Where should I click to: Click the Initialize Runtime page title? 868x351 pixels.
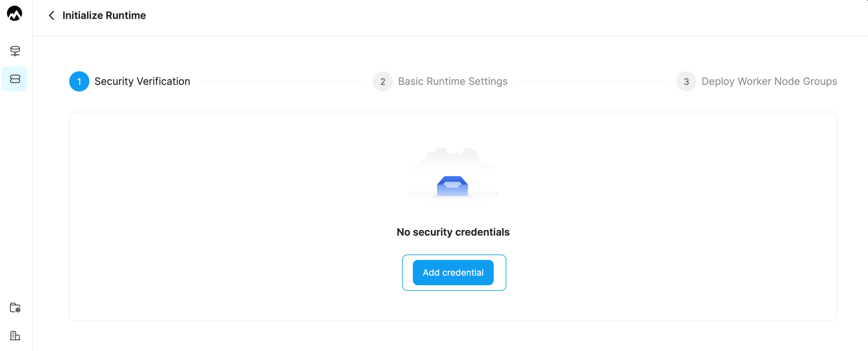coord(104,15)
